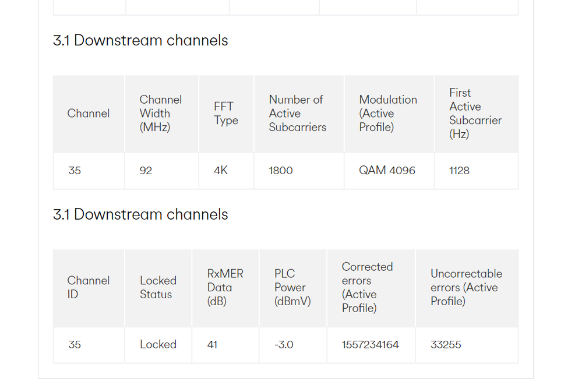582x392 pixels.
Task: Select the 4K FFT type cell
Action: click(220, 171)
